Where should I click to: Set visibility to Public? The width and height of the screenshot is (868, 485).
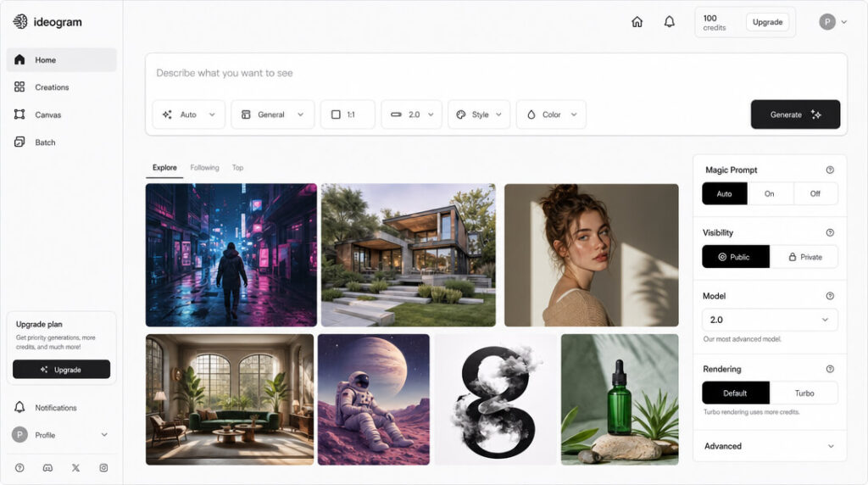[x=736, y=257]
